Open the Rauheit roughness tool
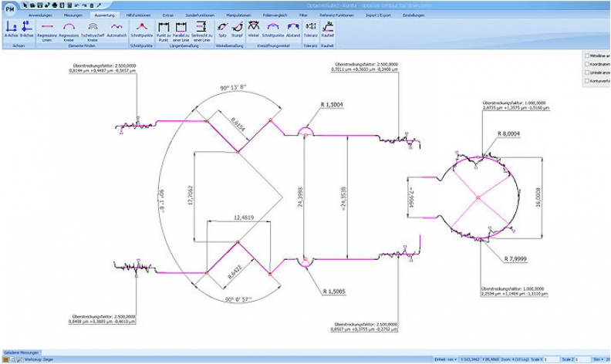This screenshot has width=611, height=364. point(328,29)
